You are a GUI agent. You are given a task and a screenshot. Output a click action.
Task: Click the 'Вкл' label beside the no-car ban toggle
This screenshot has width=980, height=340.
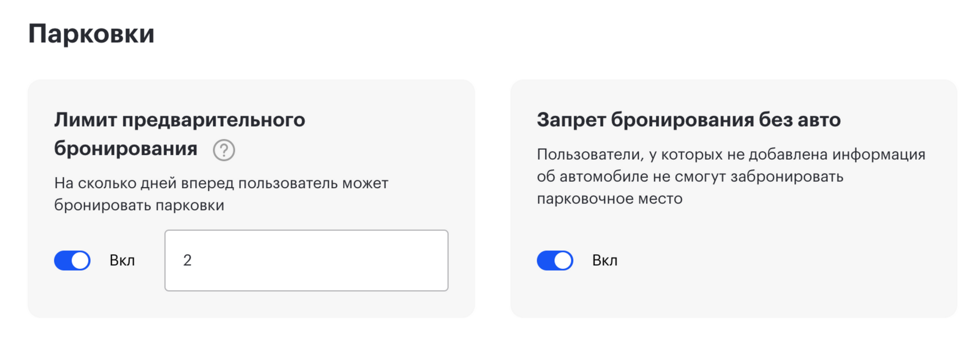tap(605, 261)
